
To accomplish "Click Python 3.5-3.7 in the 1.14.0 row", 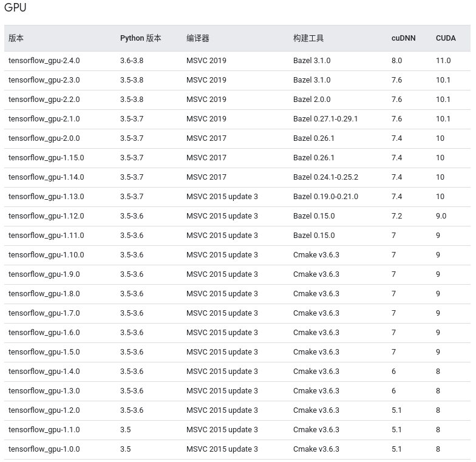I will point(132,177).
